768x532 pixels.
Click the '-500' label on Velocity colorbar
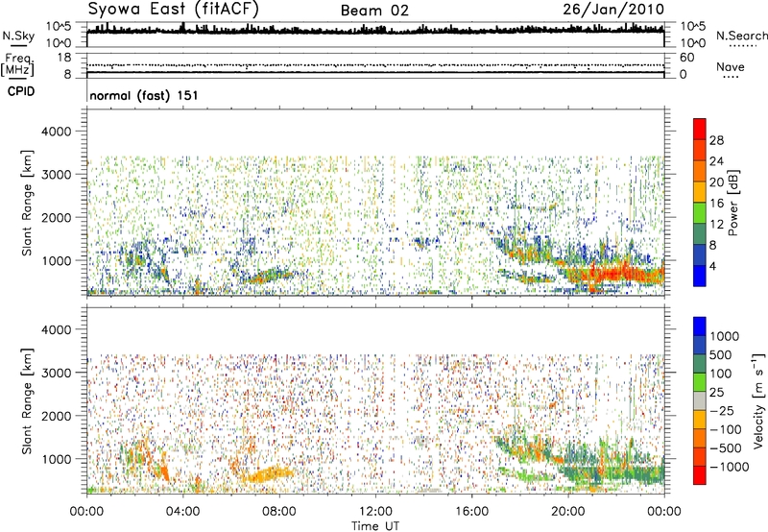(726, 448)
